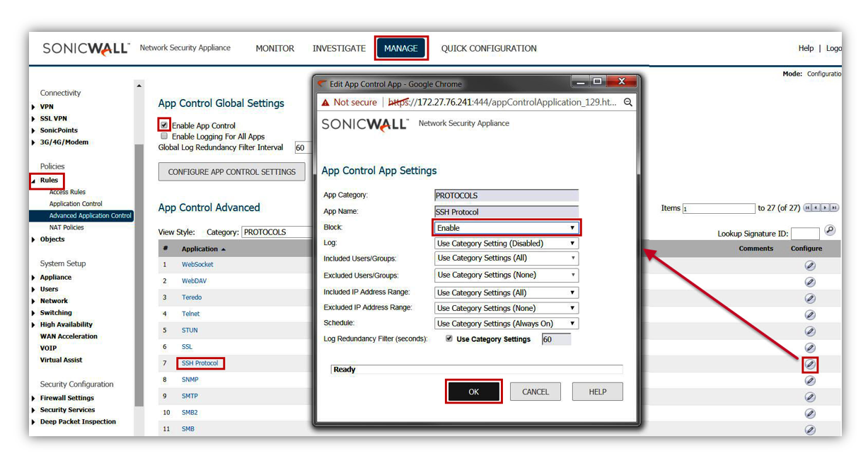Click the pencil configure icon for Teredo
This screenshot has width=868, height=461.
[x=810, y=298]
